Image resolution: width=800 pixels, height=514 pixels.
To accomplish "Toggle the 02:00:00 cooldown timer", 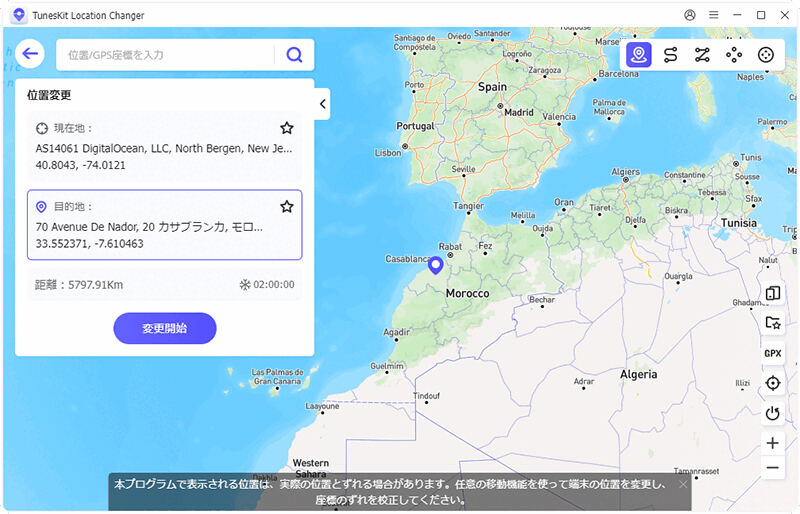I will click(244, 285).
